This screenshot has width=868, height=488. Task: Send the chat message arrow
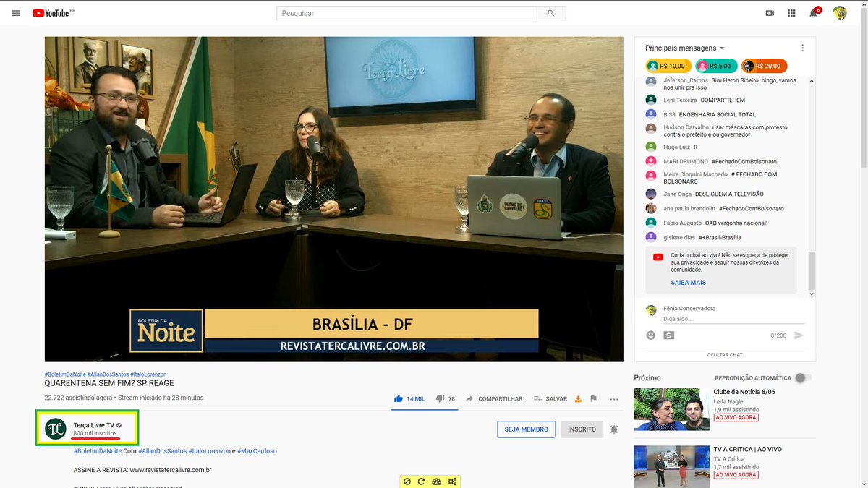(799, 335)
